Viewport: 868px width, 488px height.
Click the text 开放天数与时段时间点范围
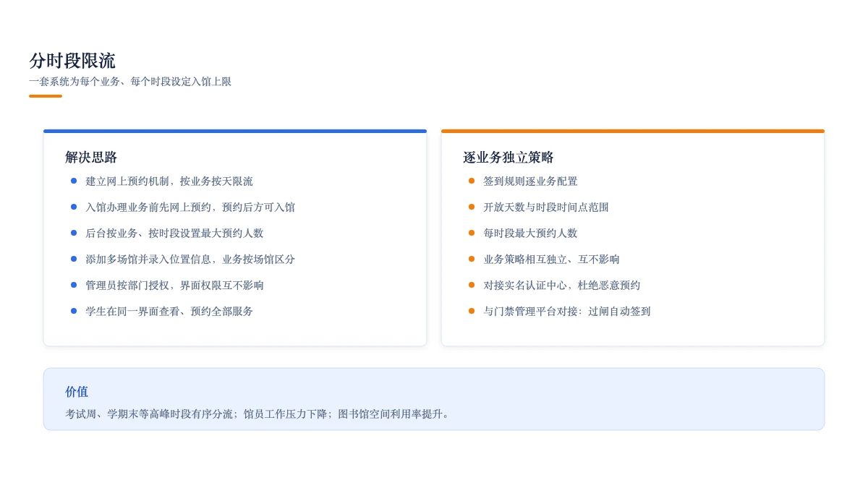click(546, 207)
